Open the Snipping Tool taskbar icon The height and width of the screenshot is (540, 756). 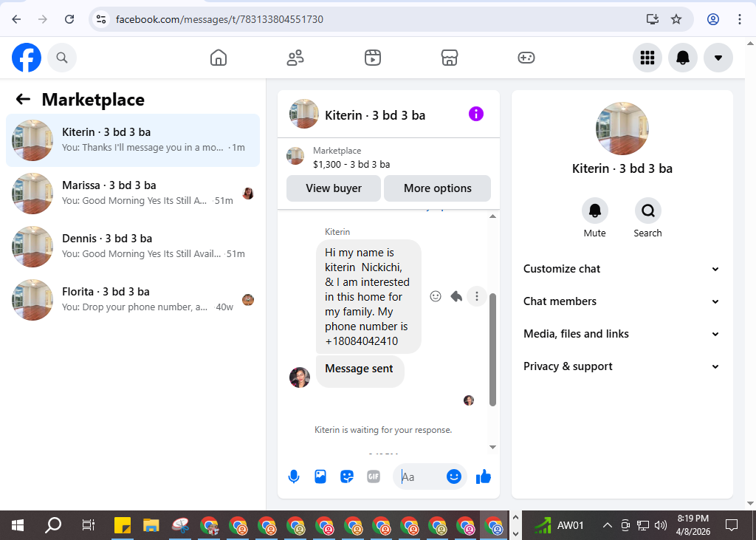click(180, 525)
